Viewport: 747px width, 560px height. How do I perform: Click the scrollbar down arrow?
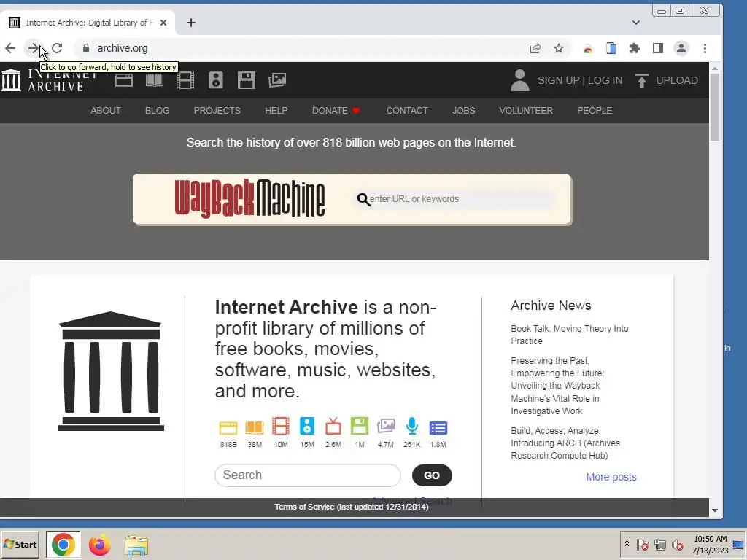715,510
